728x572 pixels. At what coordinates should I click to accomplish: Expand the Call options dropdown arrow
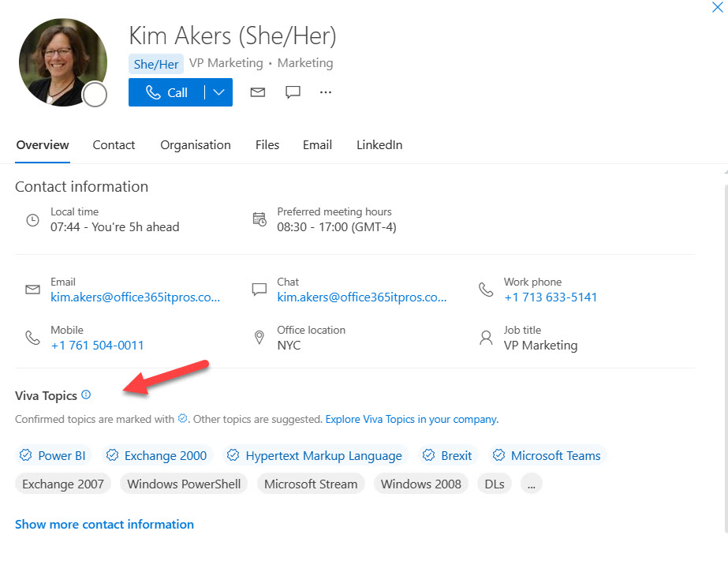click(218, 92)
